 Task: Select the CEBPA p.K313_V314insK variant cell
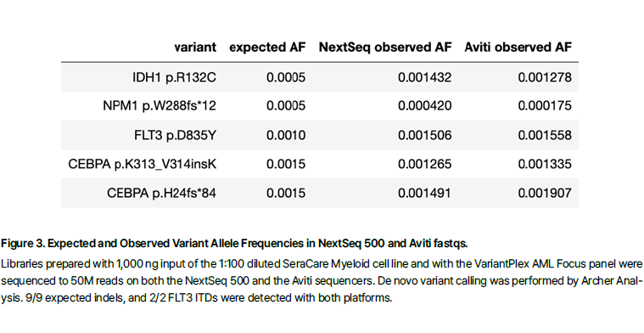point(142,164)
